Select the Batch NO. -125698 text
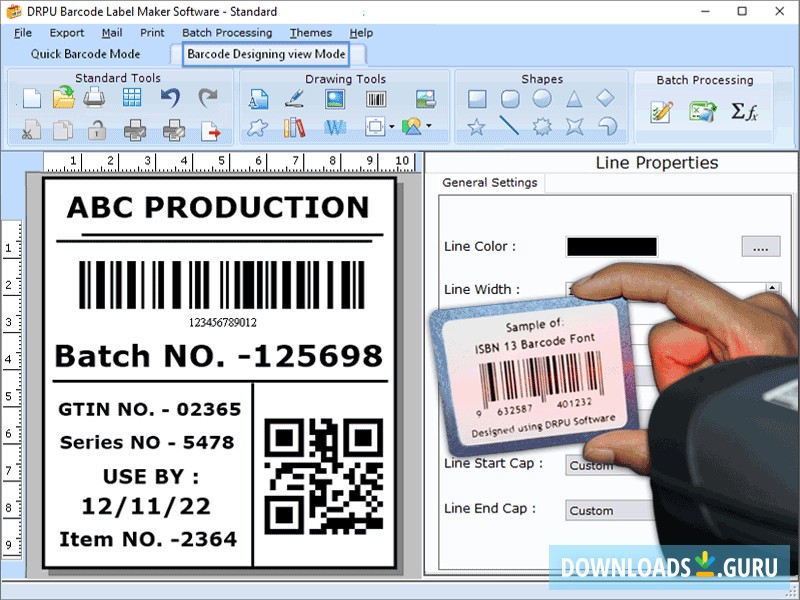800x600 pixels. pos(218,356)
